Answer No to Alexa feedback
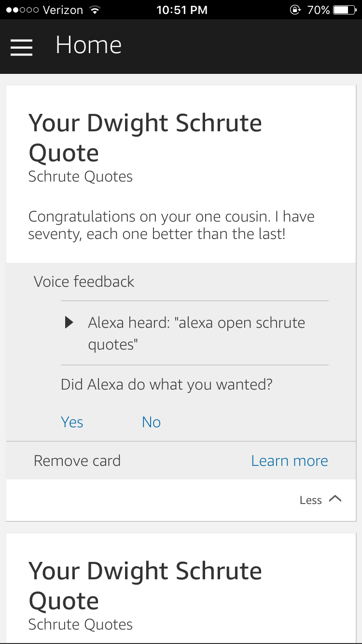The height and width of the screenshot is (644, 362). [151, 422]
